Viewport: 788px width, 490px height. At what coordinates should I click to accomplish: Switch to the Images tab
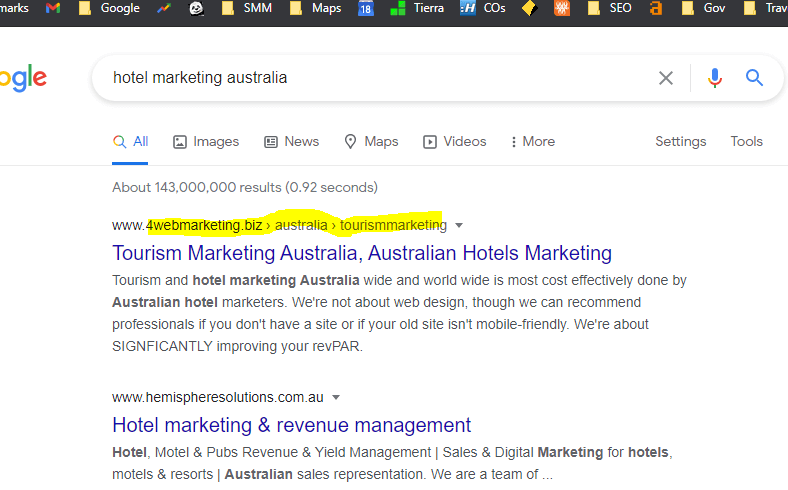pyautogui.click(x=206, y=142)
